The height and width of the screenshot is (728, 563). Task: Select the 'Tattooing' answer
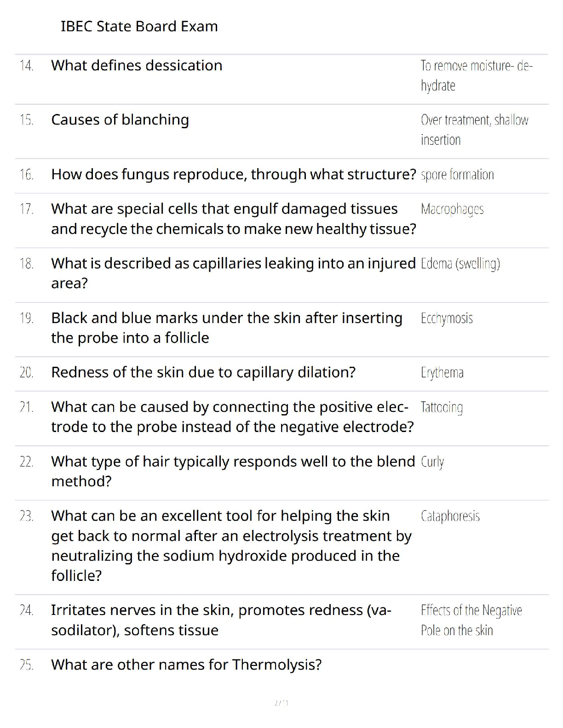click(442, 407)
